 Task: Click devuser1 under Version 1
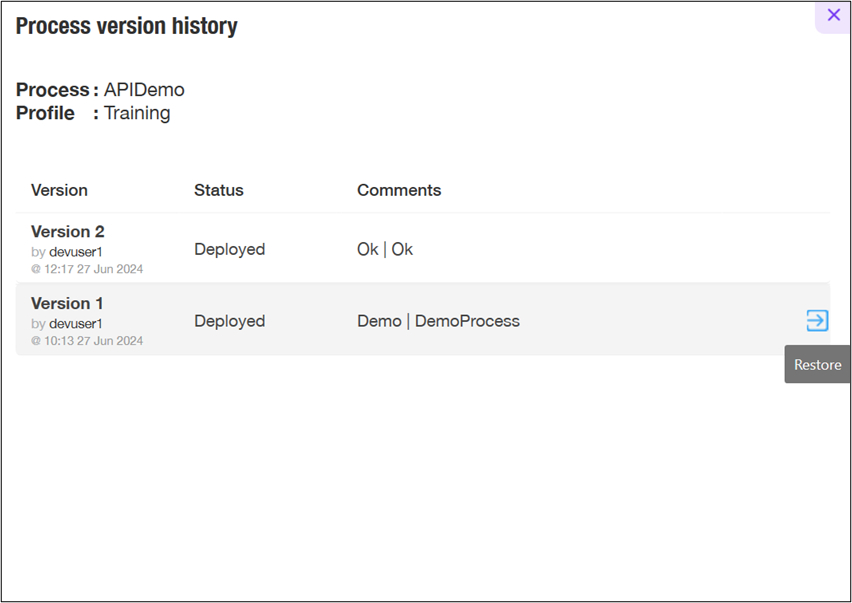pyautogui.click(x=76, y=324)
